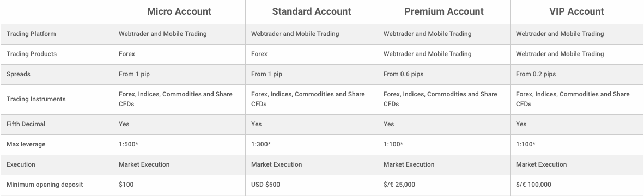Select the Micro Account column header

[x=179, y=11]
